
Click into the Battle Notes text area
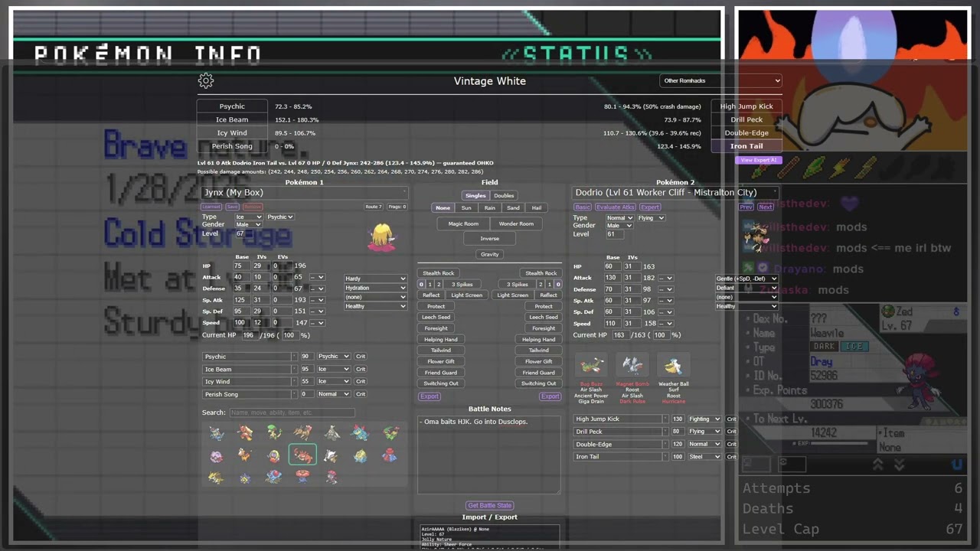click(x=489, y=454)
